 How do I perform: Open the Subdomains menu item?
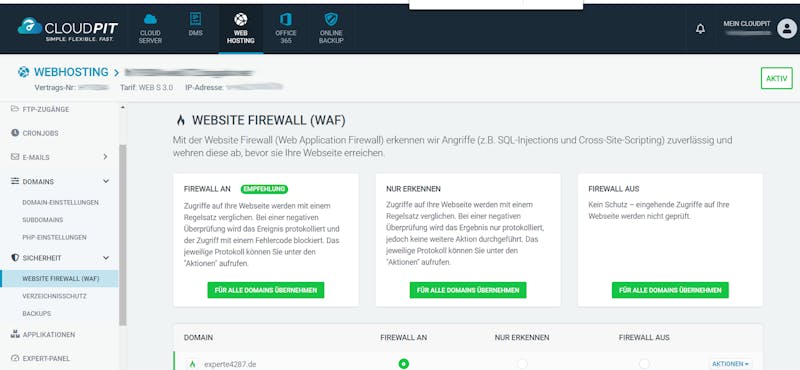43,220
